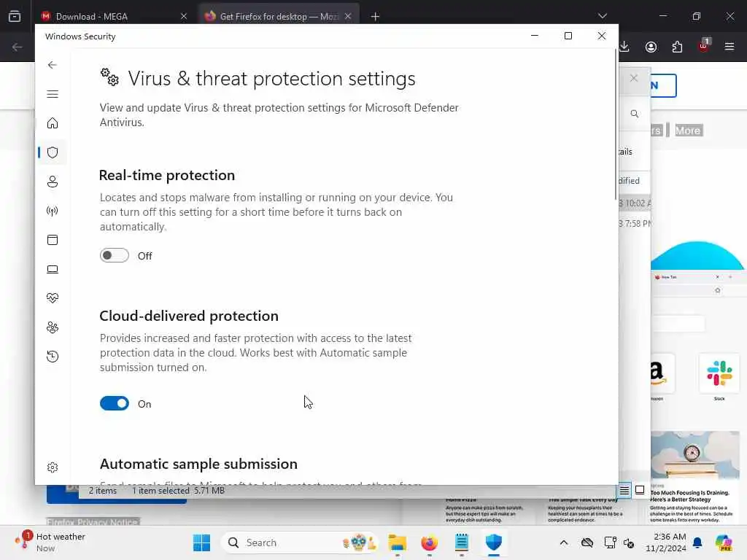This screenshot has width=747, height=560.
Task: Close the Download - MEGA tab
Action: point(184,16)
